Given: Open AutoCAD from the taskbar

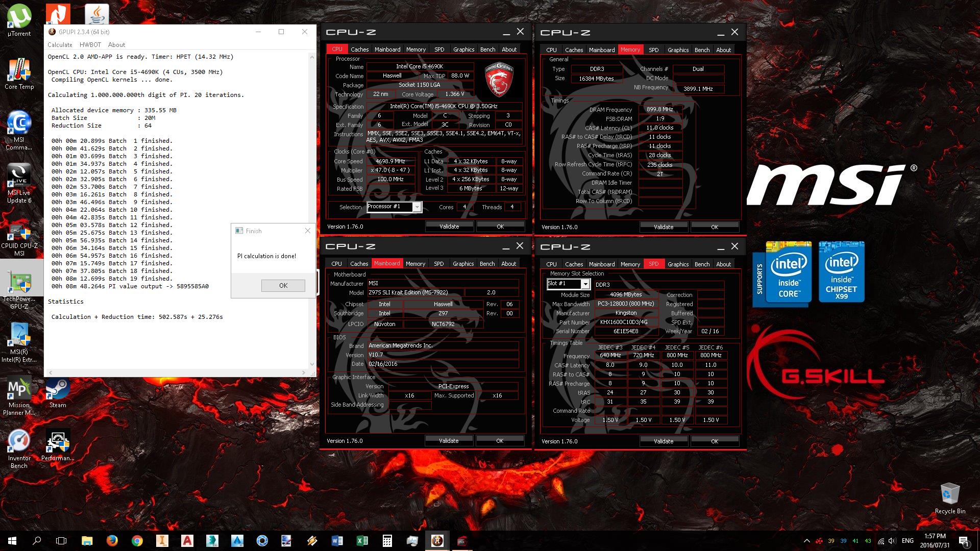Looking at the screenshot, I should point(187,541).
